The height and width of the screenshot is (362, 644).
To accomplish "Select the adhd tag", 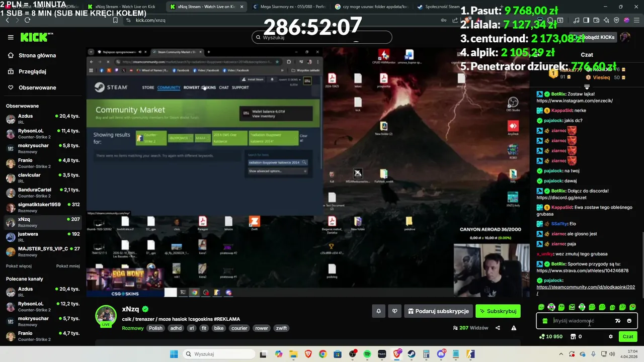I will pyautogui.click(x=176, y=328).
